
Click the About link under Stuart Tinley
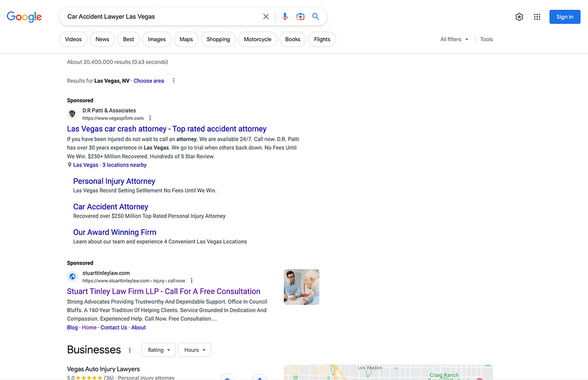tap(138, 328)
